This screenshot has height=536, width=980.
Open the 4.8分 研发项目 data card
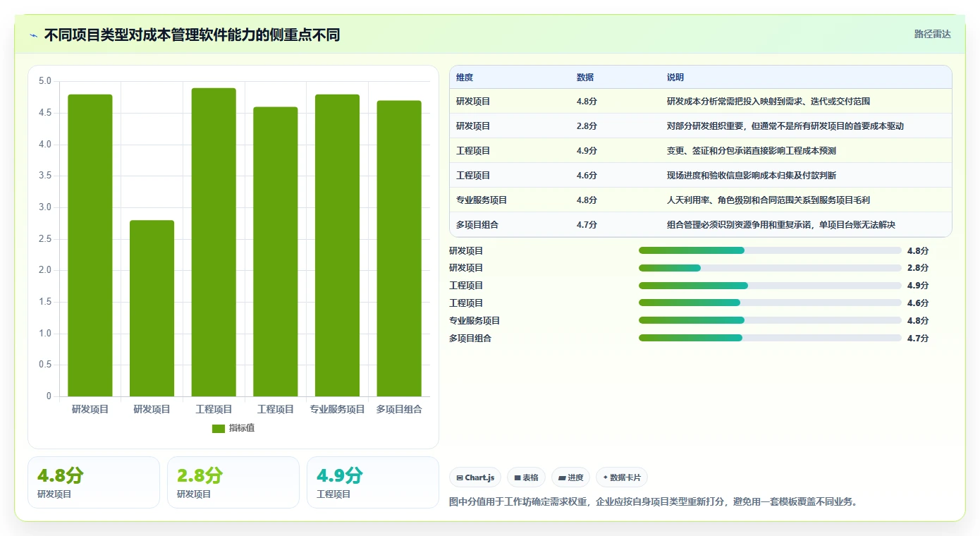pos(94,482)
